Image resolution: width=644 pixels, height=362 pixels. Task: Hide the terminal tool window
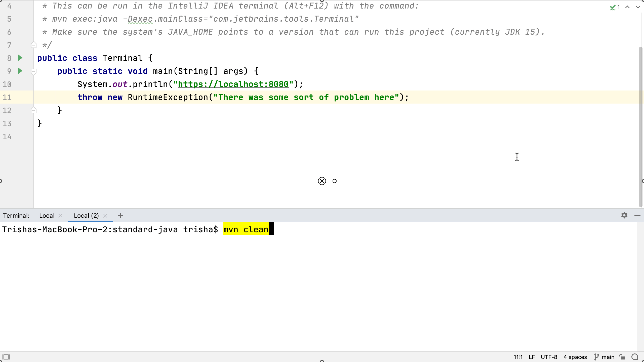(x=637, y=215)
